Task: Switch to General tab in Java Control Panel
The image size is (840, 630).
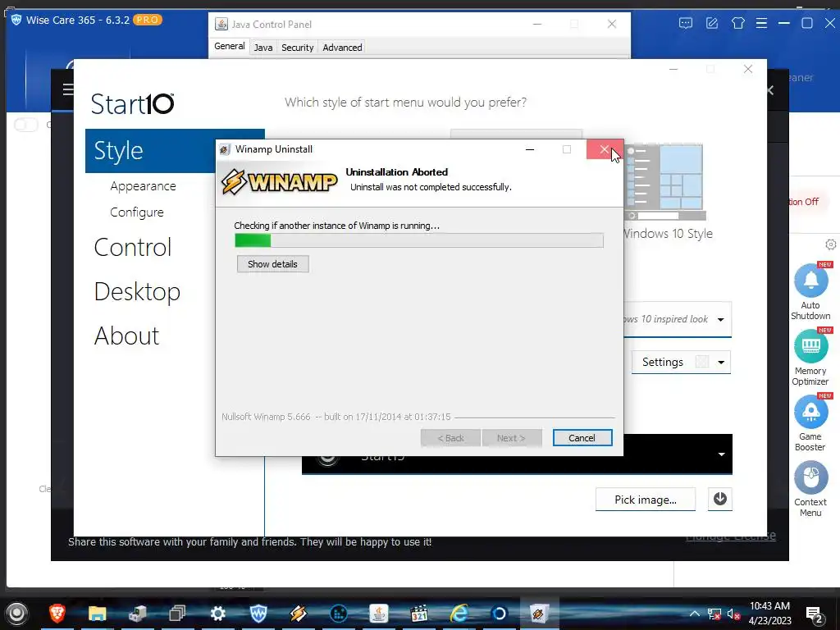Action: (230, 46)
